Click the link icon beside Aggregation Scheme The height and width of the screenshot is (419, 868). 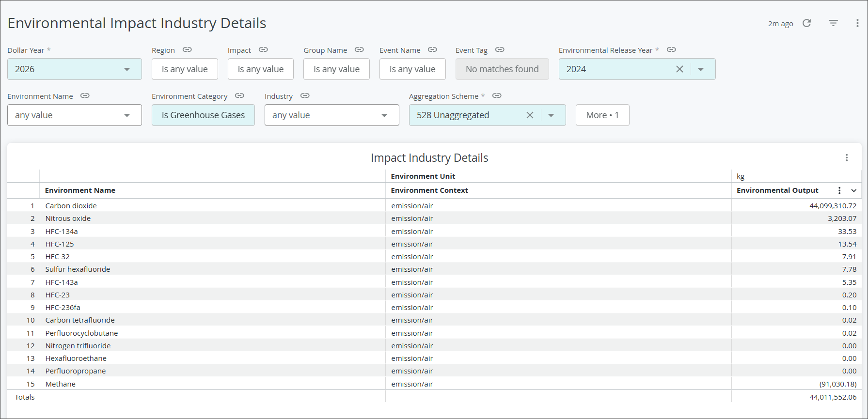(x=497, y=96)
